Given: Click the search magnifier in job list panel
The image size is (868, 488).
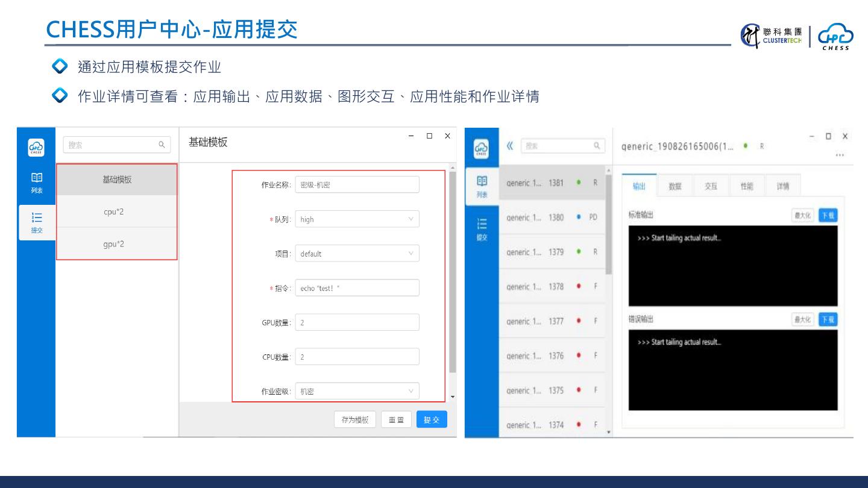Looking at the screenshot, I should pyautogui.click(x=597, y=146).
